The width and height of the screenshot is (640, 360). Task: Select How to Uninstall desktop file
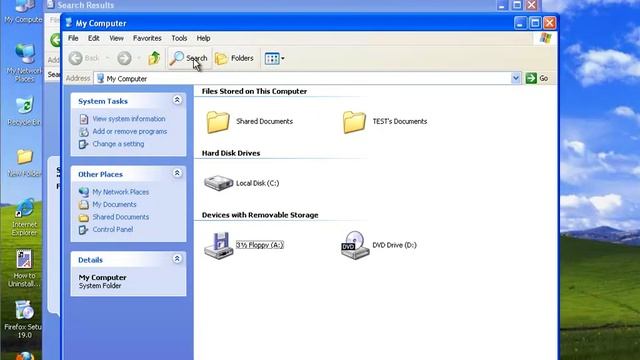tap(24, 260)
